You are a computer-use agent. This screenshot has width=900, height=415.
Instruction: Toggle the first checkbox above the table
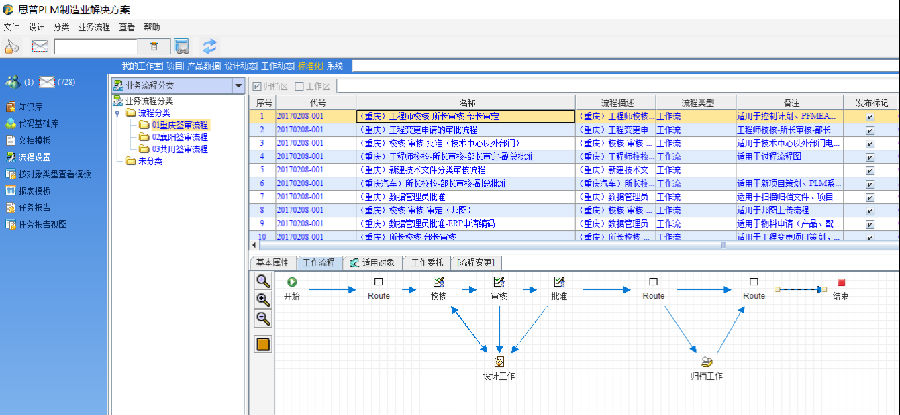258,86
